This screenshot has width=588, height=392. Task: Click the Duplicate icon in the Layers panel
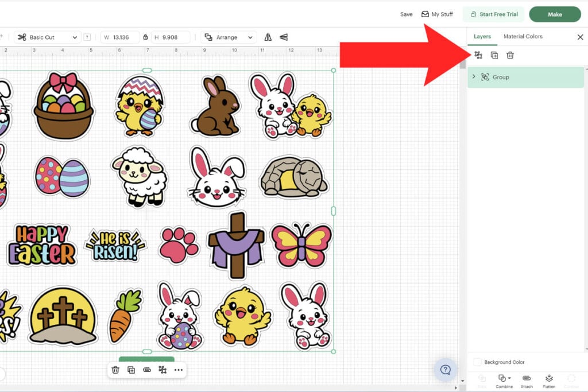tap(494, 55)
